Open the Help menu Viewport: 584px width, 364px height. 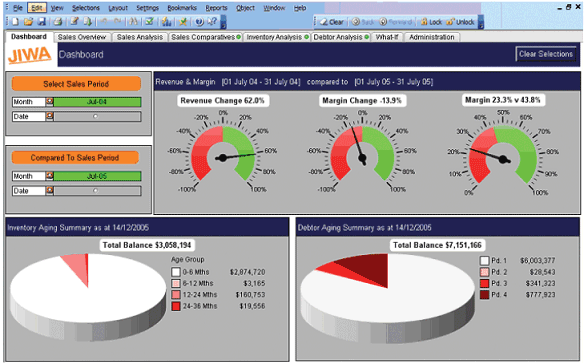tap(300, 8)
